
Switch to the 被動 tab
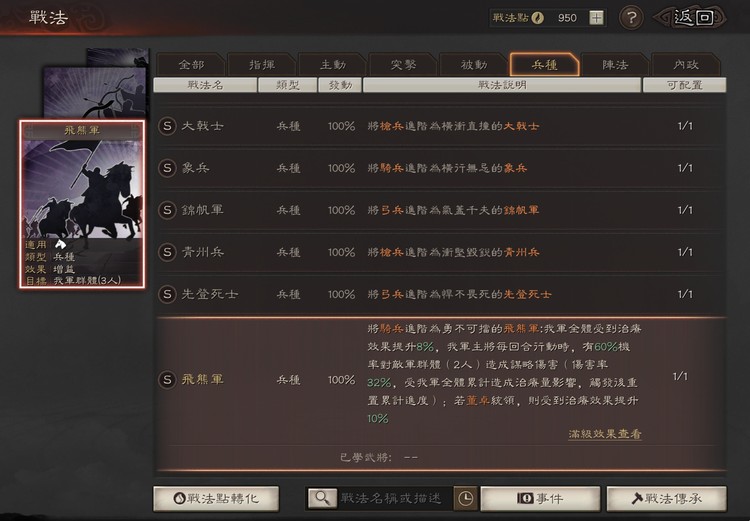pos(474,65)
